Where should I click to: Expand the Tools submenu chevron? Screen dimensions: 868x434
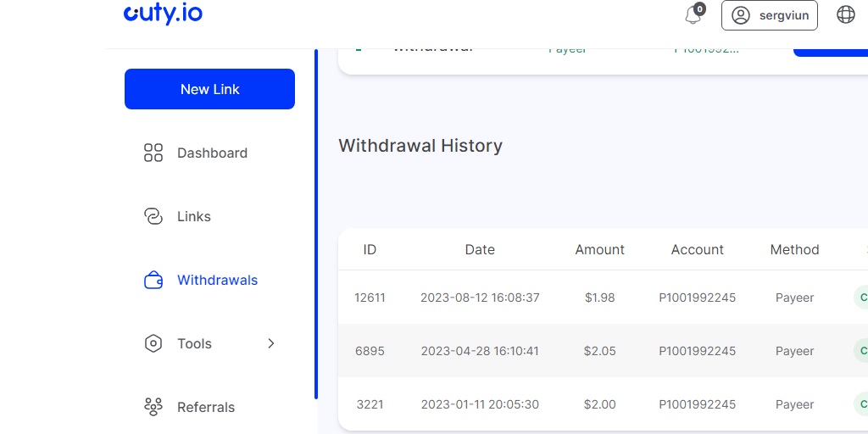[x=271, y=343]
